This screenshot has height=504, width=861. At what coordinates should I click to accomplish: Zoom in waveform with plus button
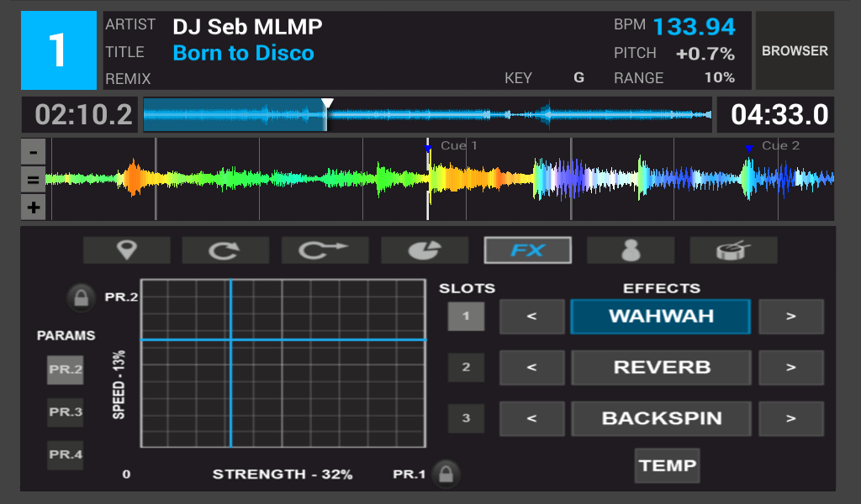coord(33,207)
